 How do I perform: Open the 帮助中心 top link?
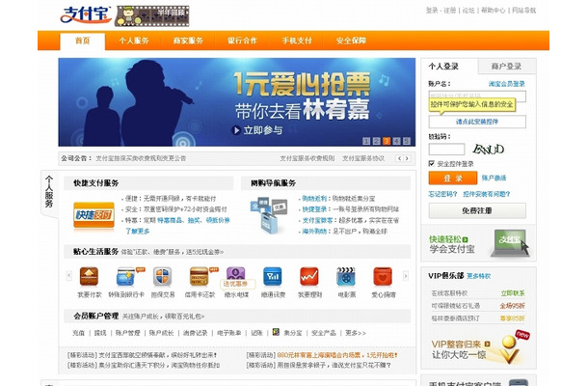494,11
